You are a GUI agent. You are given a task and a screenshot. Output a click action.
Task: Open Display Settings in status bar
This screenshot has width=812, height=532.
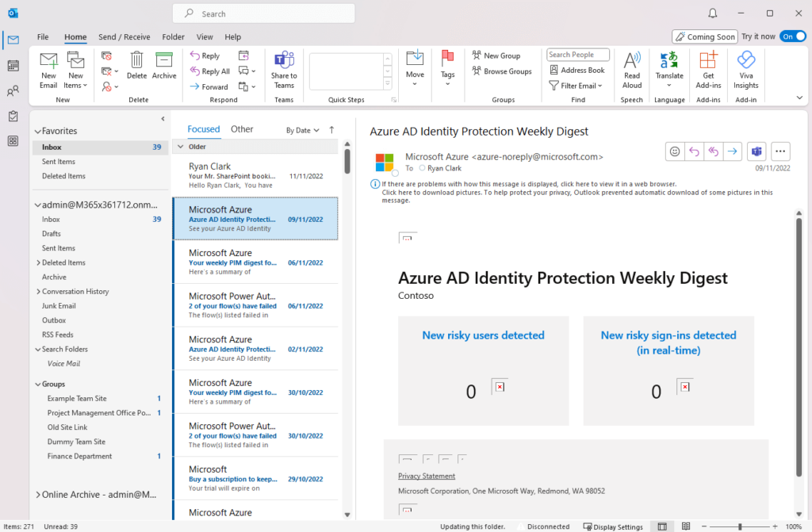coord(613,526)
